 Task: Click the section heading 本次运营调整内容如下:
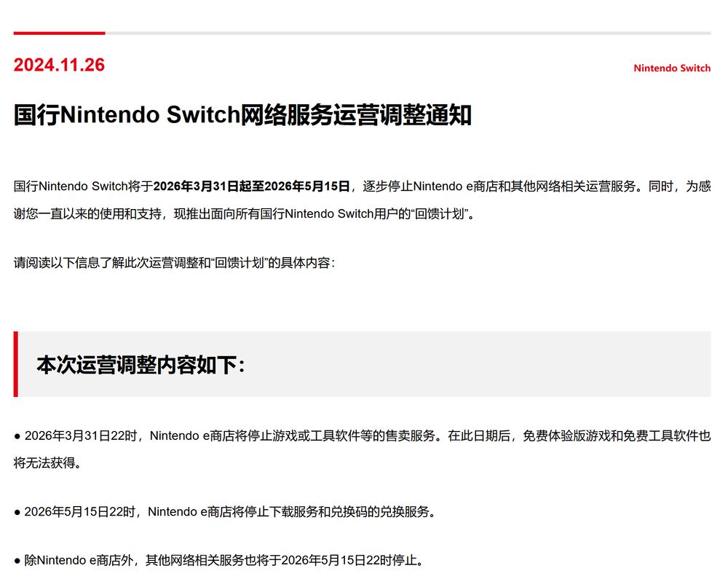click(x=141, y=365)
